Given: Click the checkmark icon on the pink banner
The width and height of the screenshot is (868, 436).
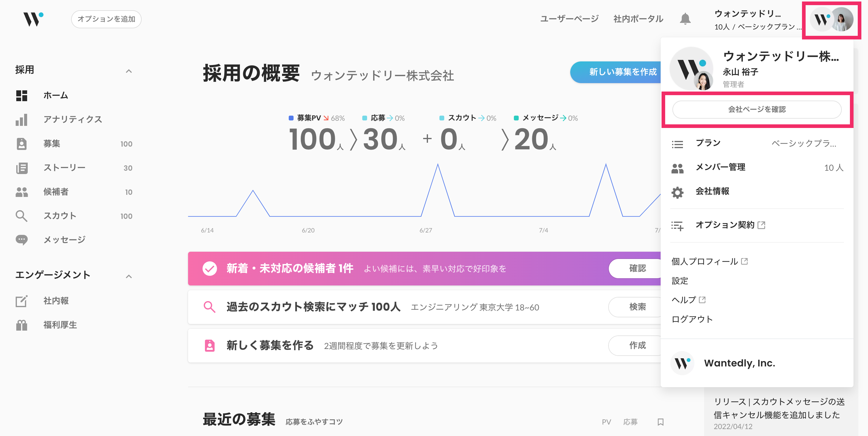Looking at the screenshot, I should [x=209, y=269].
